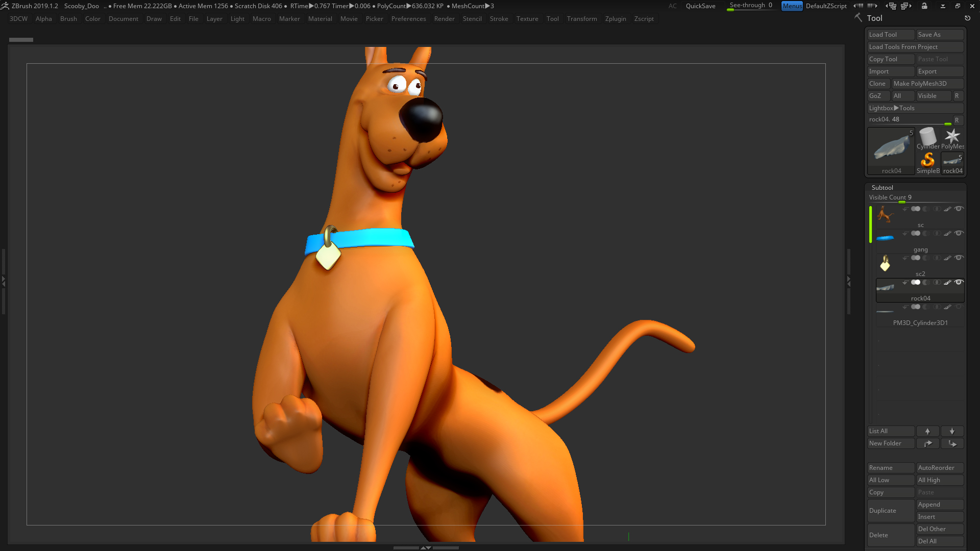This screenshot has width=980, height=551.
Task: Click the UI lock icon in title bar
Action: click(924, 6)
